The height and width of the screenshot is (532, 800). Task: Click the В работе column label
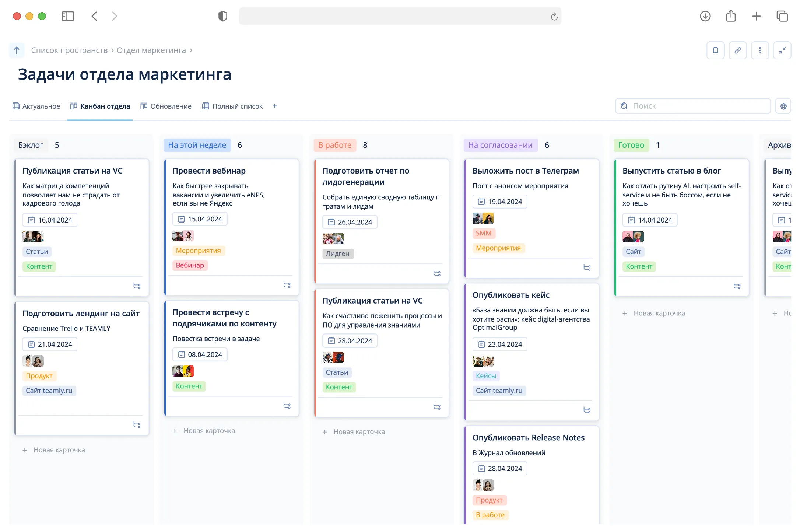(335, 145)
